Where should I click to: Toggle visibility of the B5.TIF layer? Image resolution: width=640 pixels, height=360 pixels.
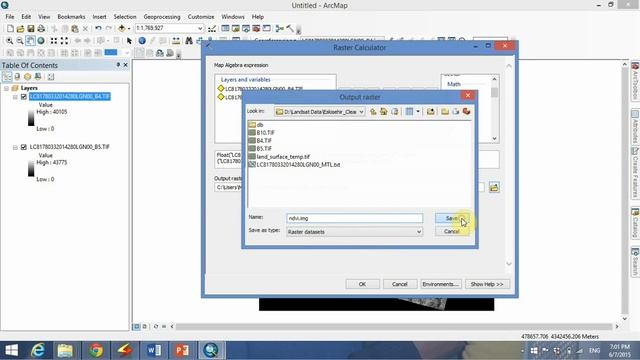[24, 147]
